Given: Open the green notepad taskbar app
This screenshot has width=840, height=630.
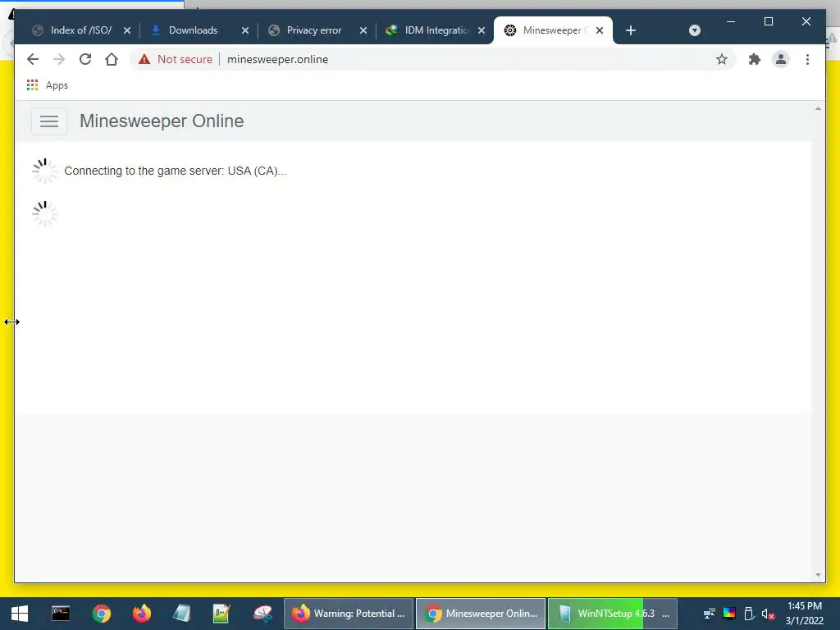Looking at the screenshot, I should [x=221, y=614].
